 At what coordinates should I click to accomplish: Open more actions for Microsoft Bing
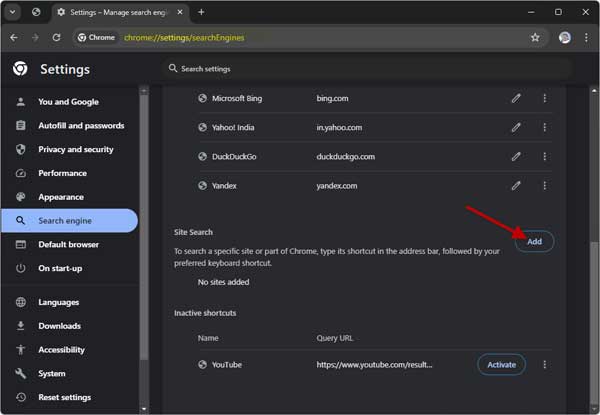pyautogui.click(x=544, y=98)
